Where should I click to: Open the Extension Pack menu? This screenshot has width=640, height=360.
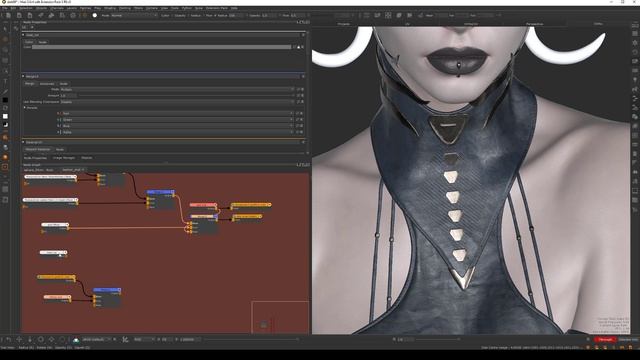(x=217, y=8)
